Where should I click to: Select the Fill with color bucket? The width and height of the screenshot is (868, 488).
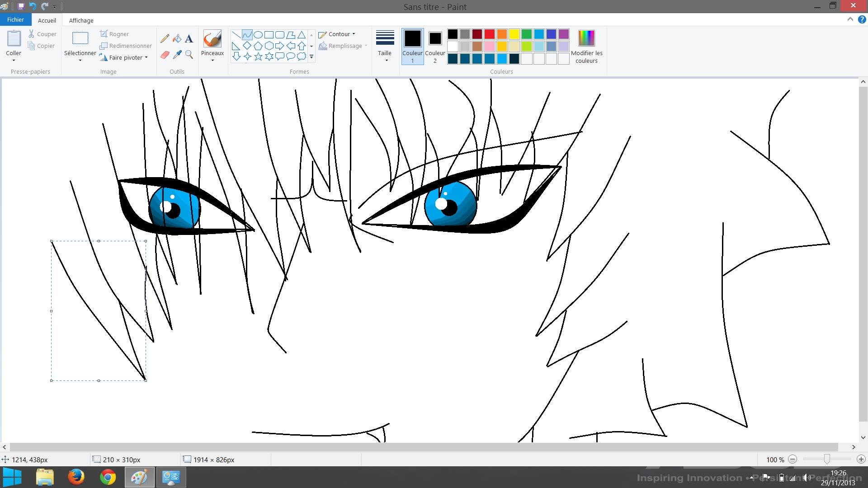(x=177, y=39)
